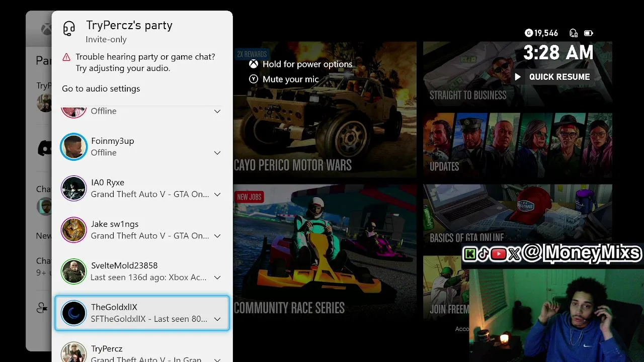
Task: Click the headset status icon near the clock
Action: (x=573, y=33)
